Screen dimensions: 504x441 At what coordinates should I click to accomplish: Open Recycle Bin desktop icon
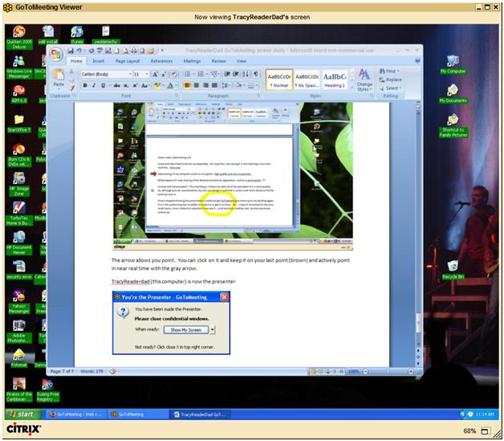(453, 269)
